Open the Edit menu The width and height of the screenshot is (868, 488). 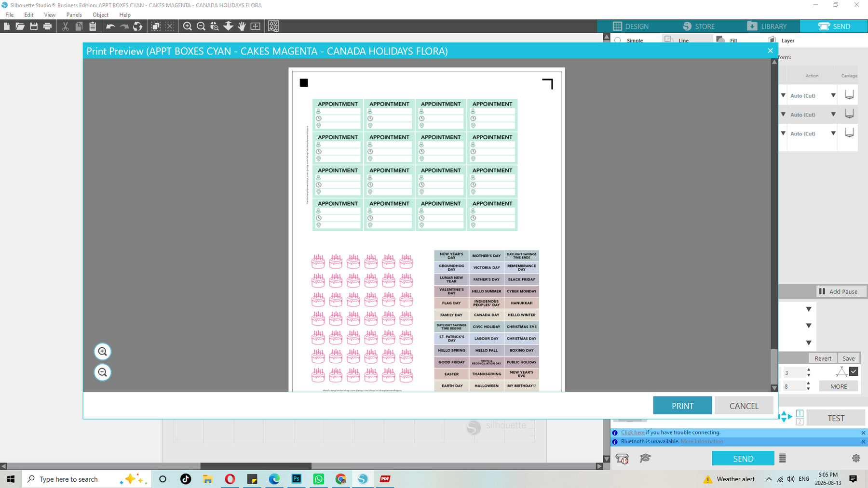(29, 15)
